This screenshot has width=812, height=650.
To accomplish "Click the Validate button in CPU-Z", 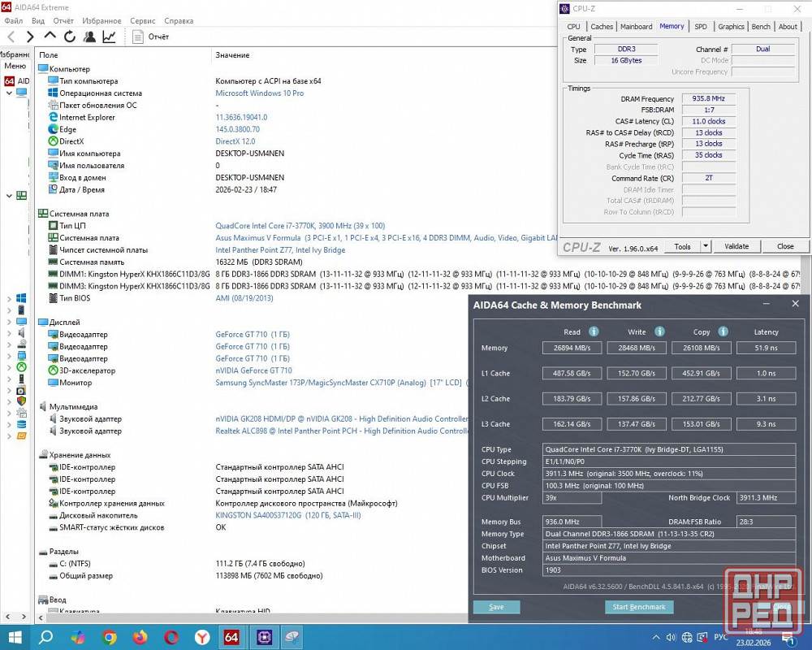I will pyautogui.click(x=736, y=246).
